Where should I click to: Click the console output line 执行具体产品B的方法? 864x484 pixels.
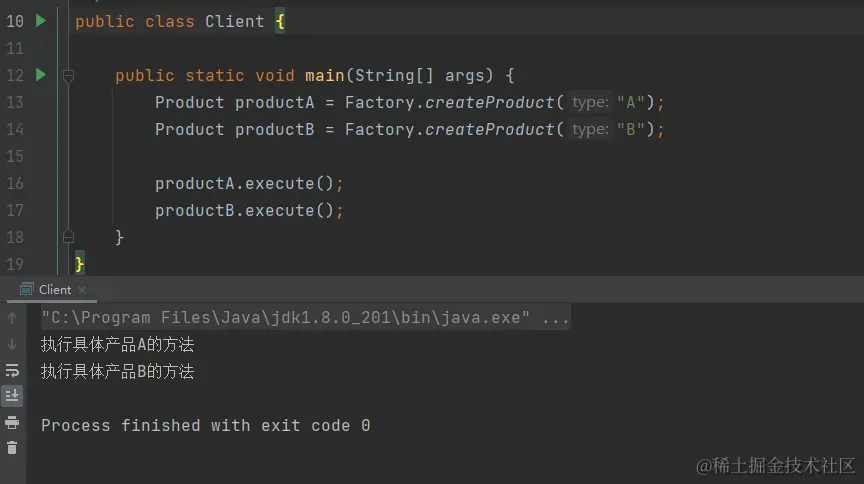pos(117,372)
